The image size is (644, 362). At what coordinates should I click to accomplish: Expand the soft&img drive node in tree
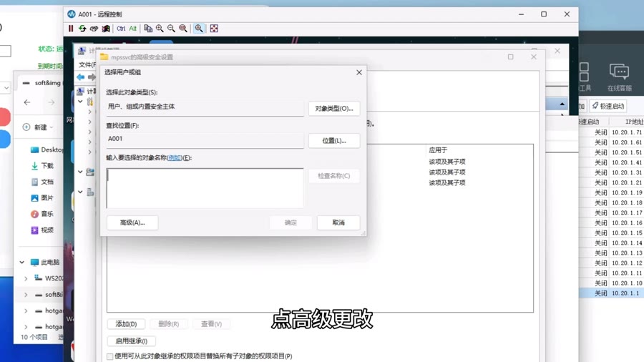[x=26, y=295]
